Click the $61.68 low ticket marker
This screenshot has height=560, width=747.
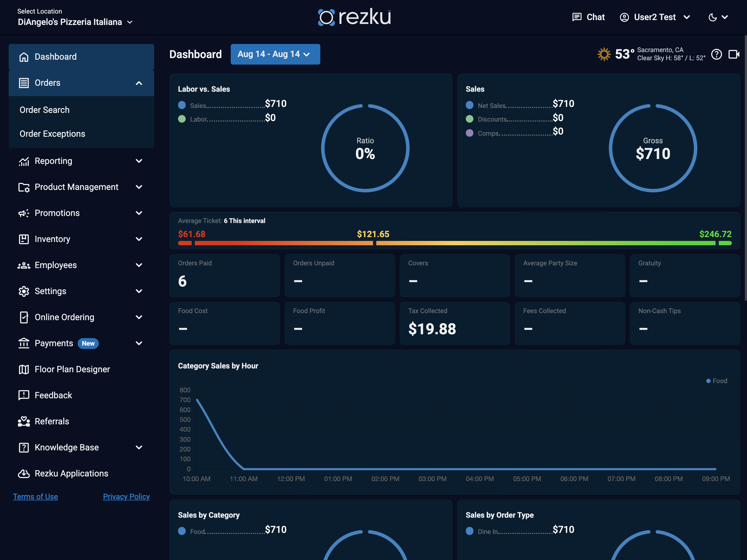tap(192, 234)
